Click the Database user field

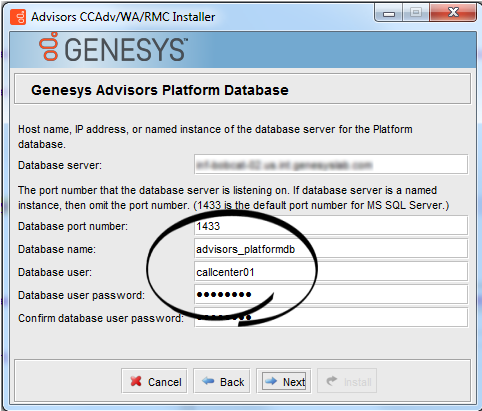[x=331, y=272]
